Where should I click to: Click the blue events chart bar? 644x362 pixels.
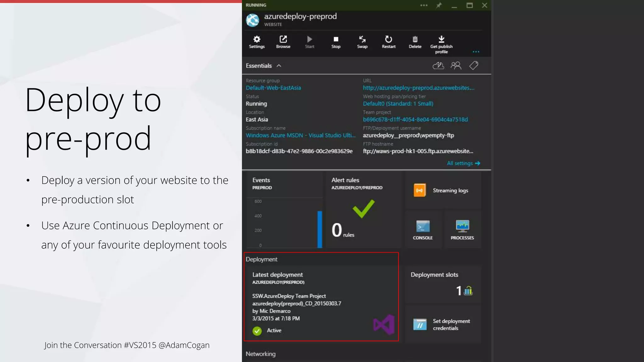[320, 229]
